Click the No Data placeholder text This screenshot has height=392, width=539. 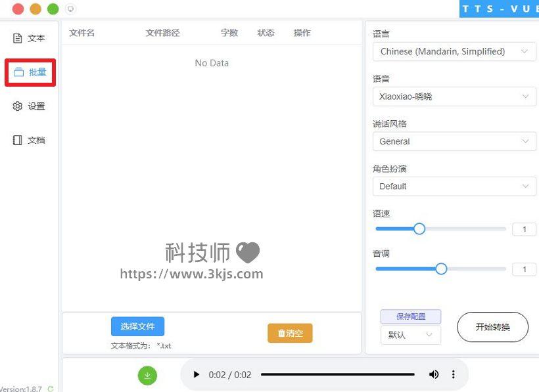(212, 63)
